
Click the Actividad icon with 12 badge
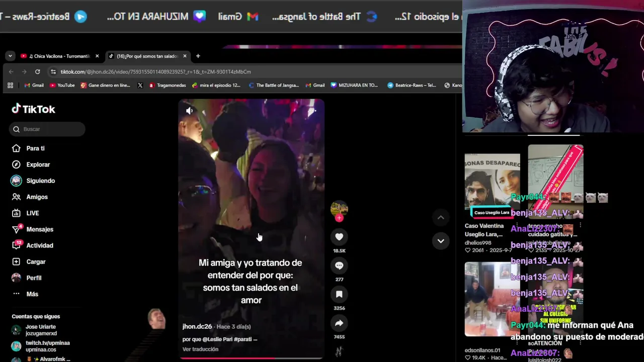pyautogui.click(x=17, y=245)
